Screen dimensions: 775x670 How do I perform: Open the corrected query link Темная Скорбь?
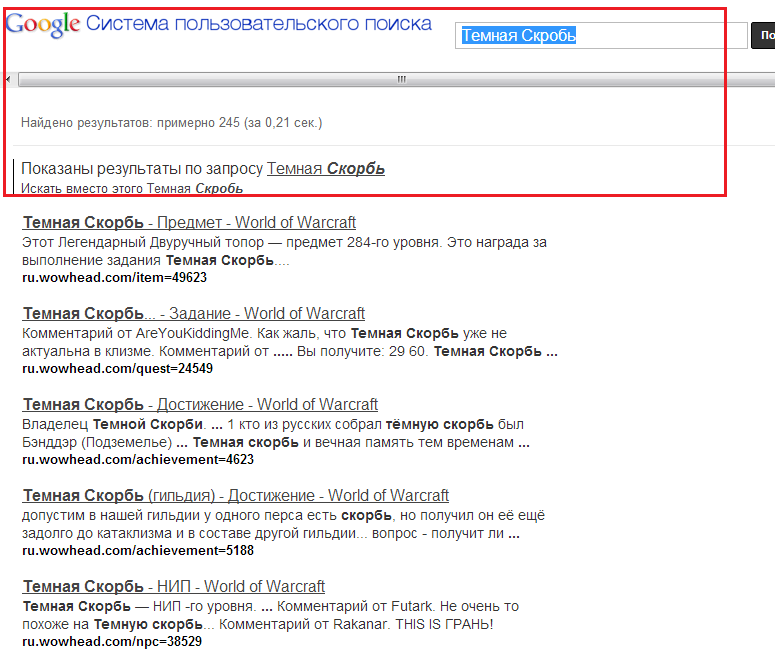coord(326,168)
